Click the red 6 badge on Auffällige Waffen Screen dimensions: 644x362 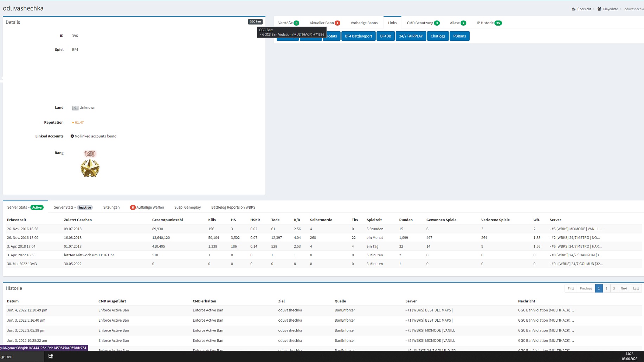click(133, 208)
